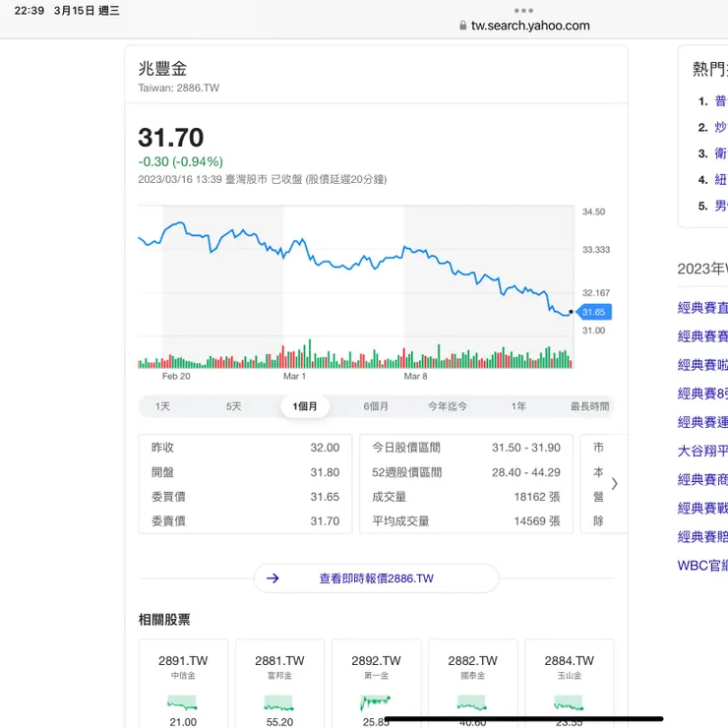Click the 昨收 32.00 row

click(245, 448)
